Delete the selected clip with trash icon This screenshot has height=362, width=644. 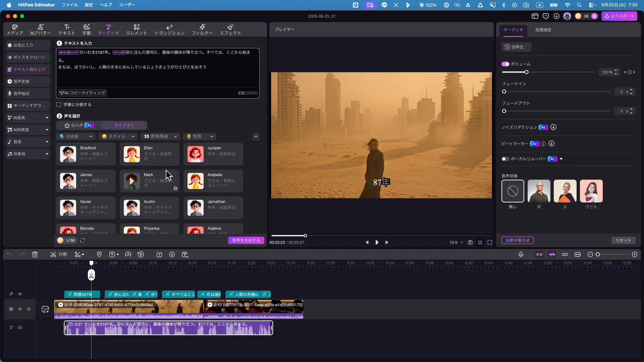pos(35,255)
